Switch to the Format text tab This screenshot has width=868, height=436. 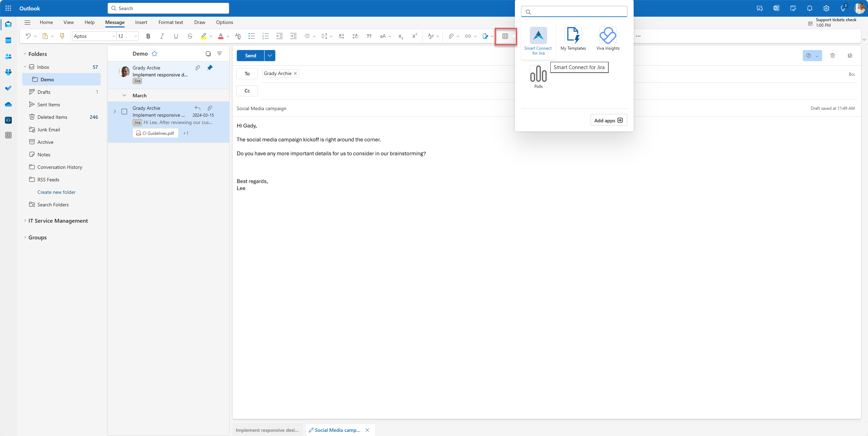170,22
